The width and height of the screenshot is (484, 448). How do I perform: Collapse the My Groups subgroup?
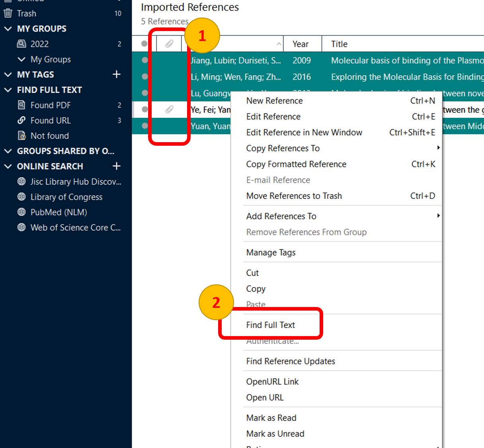tap(21, 59)
